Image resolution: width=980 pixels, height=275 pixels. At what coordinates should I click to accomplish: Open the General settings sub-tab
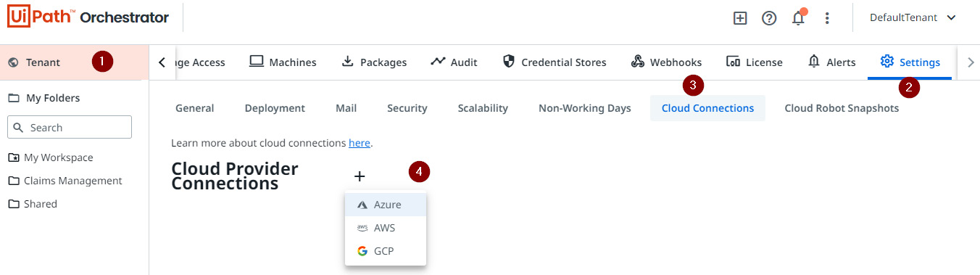tap(195, 108)
